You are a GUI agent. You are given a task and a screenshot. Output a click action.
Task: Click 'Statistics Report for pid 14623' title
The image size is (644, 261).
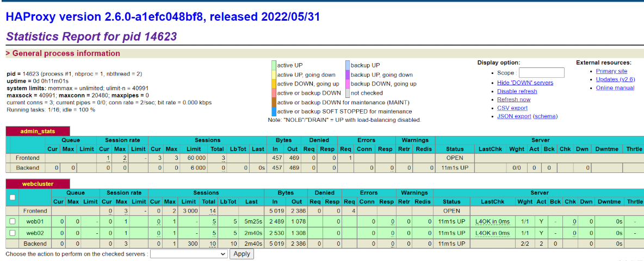click(91, 36)
